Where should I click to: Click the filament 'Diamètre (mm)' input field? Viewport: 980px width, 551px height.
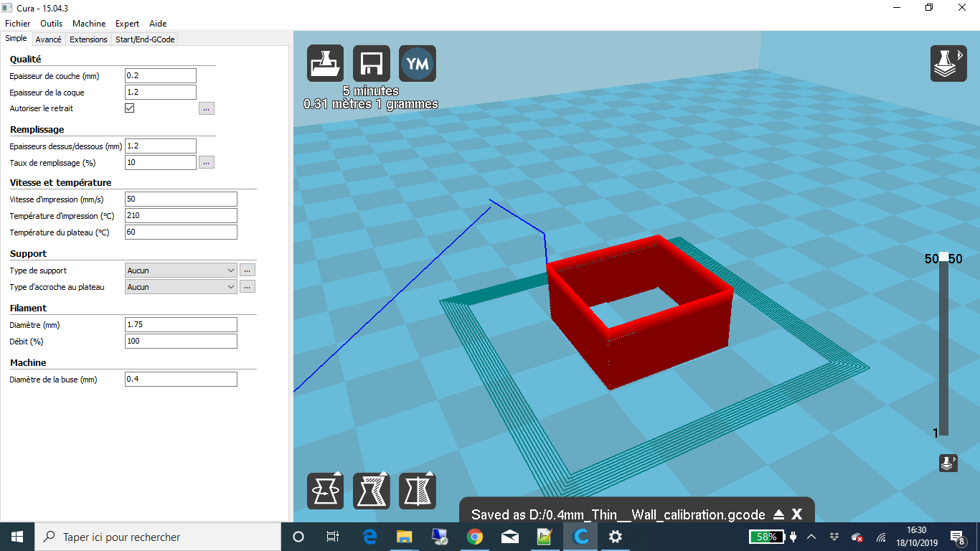pos(181,324)
